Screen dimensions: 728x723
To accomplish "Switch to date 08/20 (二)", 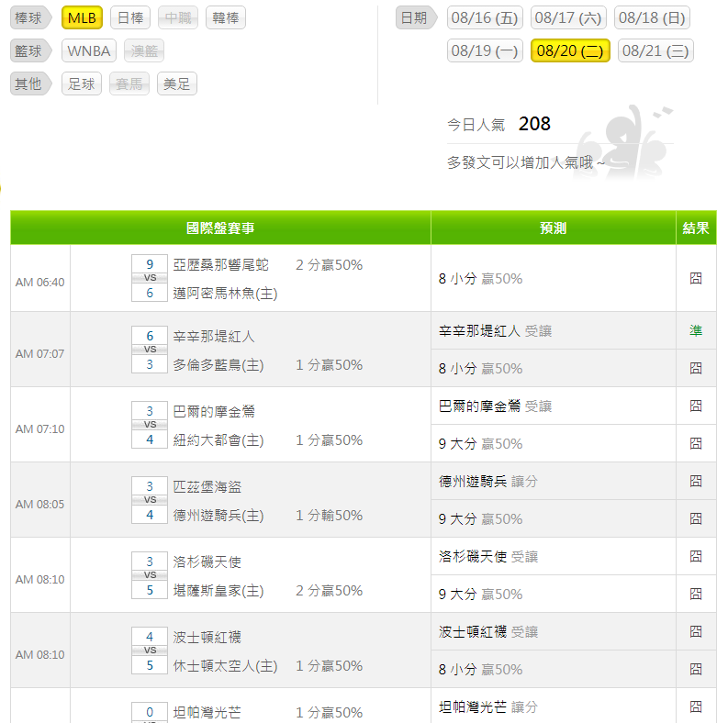I will coord(570,50).
